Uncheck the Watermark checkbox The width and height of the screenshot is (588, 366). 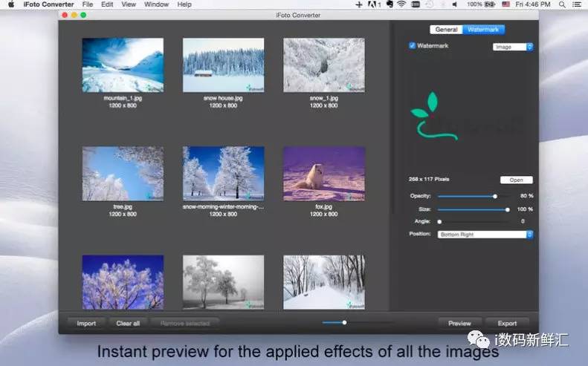tap(413, 46)
